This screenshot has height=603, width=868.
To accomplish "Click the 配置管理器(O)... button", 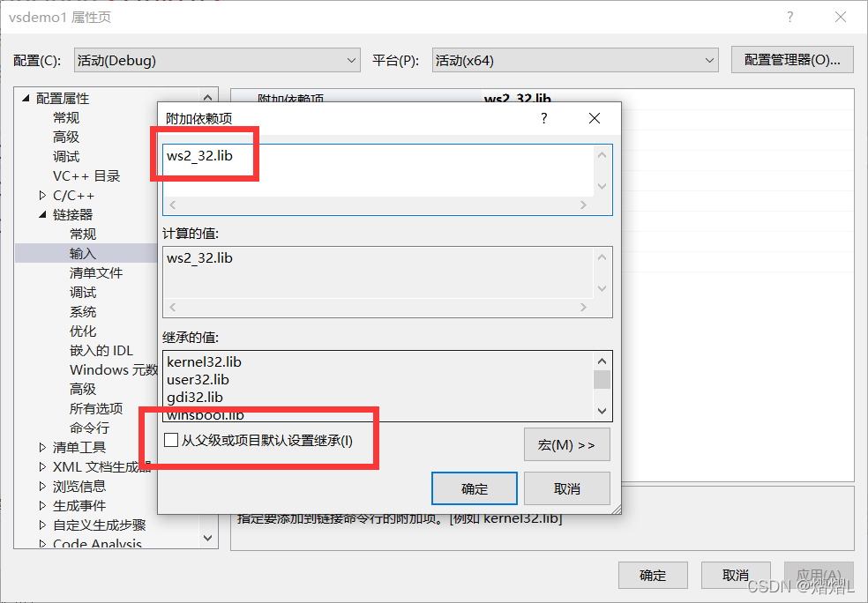I will point(792,60).
